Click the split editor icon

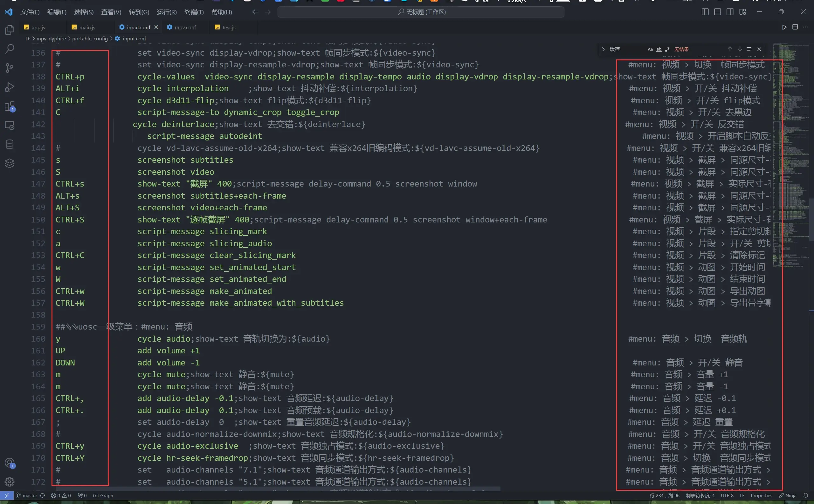pos(795,27)
